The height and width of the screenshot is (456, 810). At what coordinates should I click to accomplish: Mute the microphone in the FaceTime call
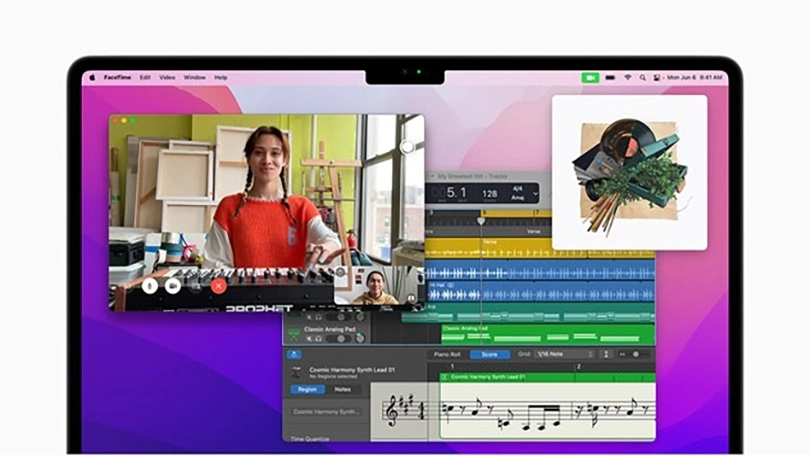150,285
